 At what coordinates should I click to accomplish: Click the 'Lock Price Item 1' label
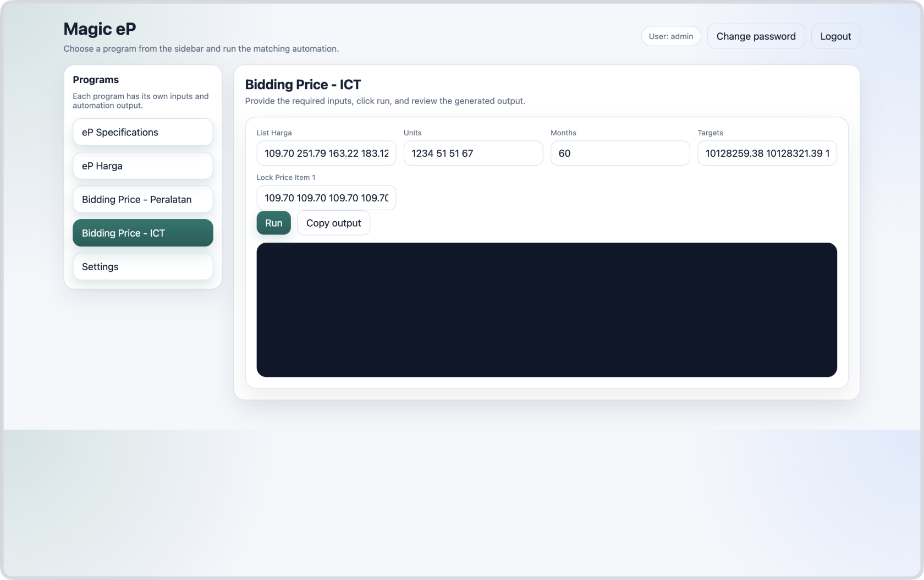coord(286,177)
